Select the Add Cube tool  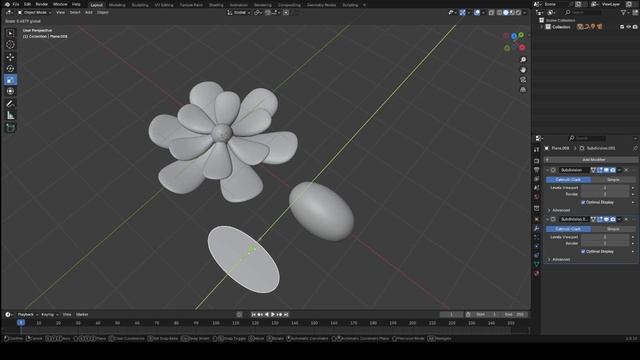coord(10,128)
